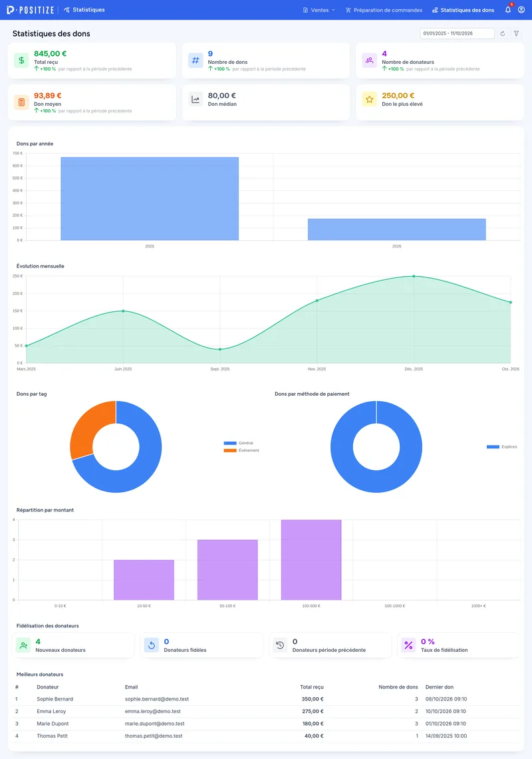The width and height of the screenshot is (532, 759).
Task: Click the 50-100 € distribution bar
Action: tap(227, 569)
